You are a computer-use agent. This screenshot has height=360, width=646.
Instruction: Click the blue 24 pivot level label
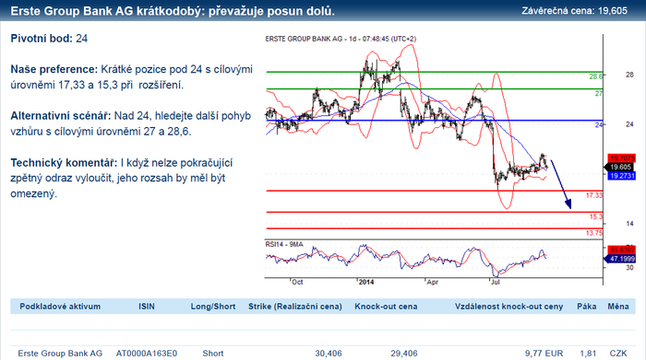click(x=599, y=125)
